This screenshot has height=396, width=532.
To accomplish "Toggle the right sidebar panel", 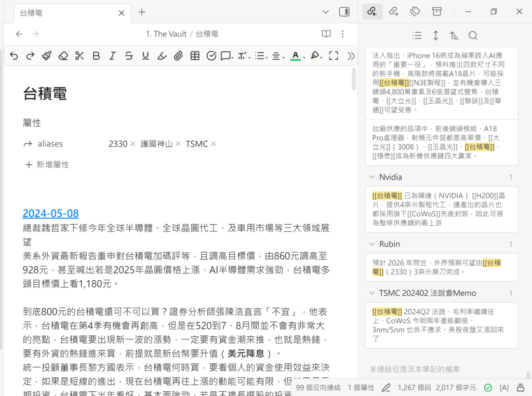I will point(344,12).
